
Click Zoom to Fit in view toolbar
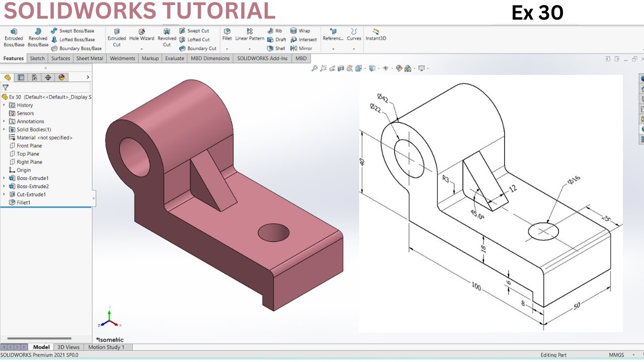click(314, 68)
